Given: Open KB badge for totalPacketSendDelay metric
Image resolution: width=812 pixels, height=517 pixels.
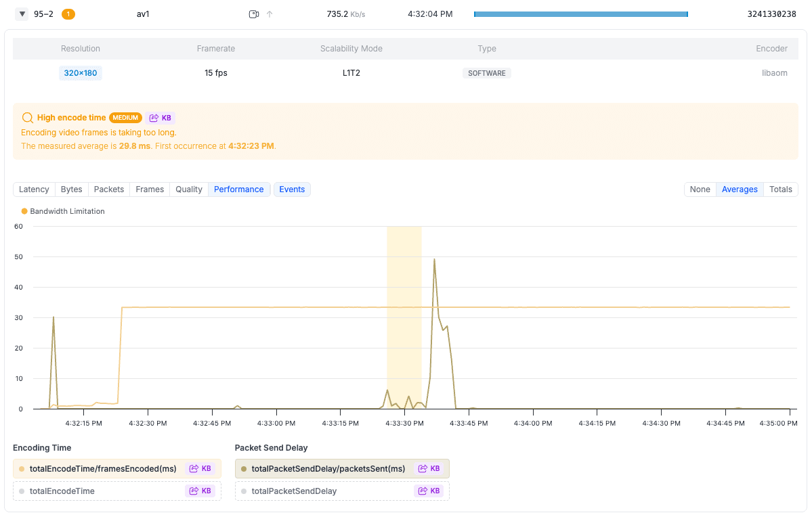Looking at the screenshot, I should [429, 491].
